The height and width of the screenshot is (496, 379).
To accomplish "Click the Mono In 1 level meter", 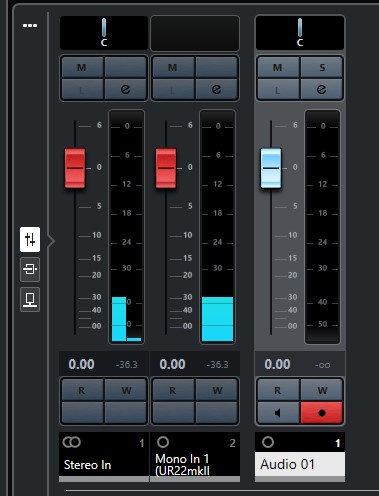I will (217, 227).
